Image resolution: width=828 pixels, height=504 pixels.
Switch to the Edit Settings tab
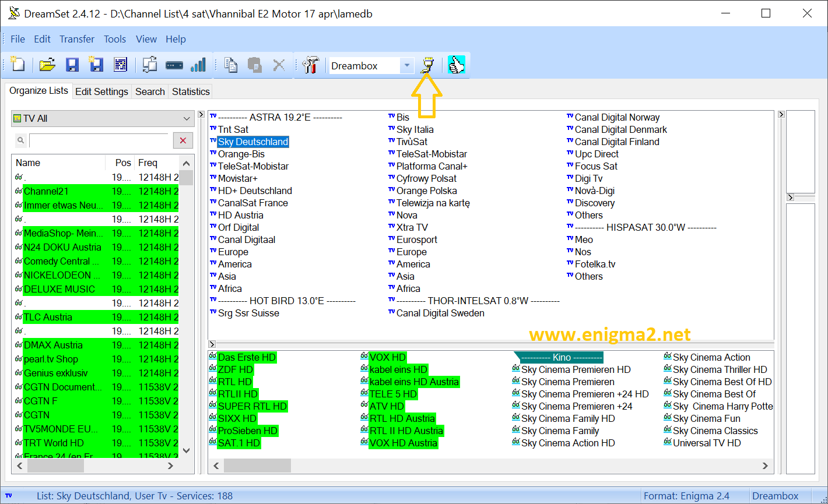pyautogui.click(x=101, y=91)
